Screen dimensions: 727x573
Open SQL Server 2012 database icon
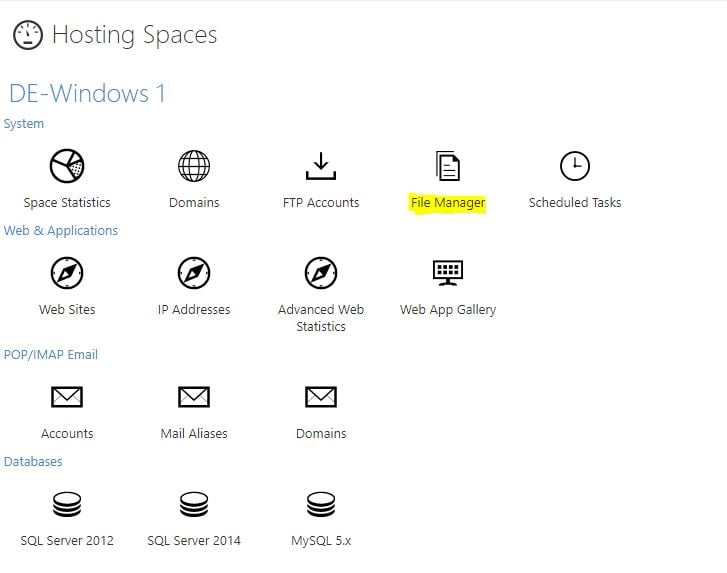[67, 504]
